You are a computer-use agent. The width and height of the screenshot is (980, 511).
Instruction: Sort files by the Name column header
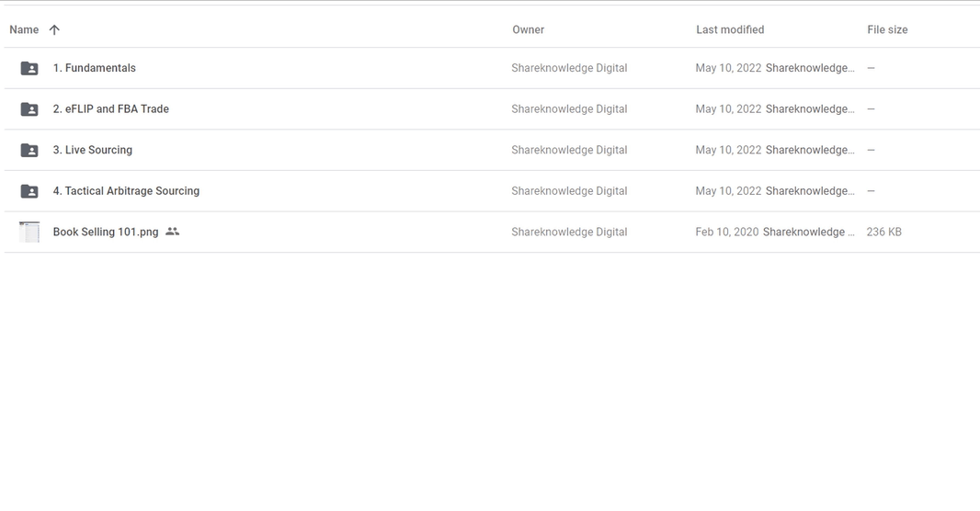pos(25,30)
